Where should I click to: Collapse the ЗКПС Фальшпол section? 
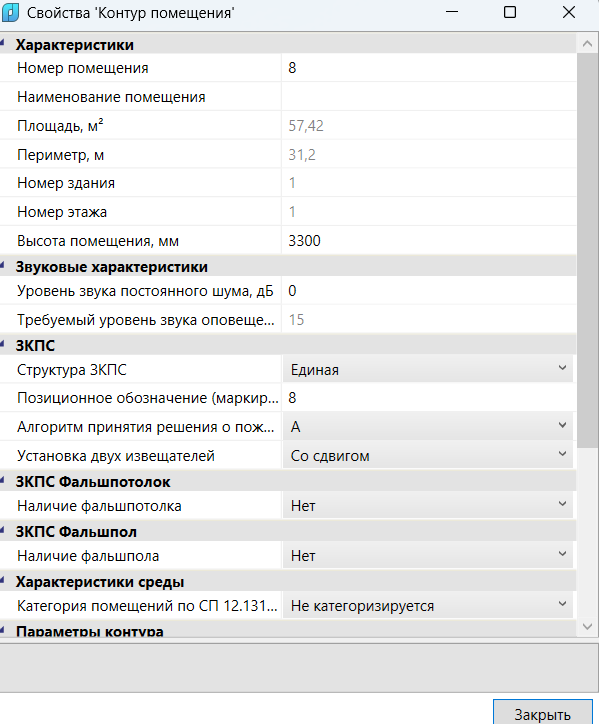click(2, 531)
